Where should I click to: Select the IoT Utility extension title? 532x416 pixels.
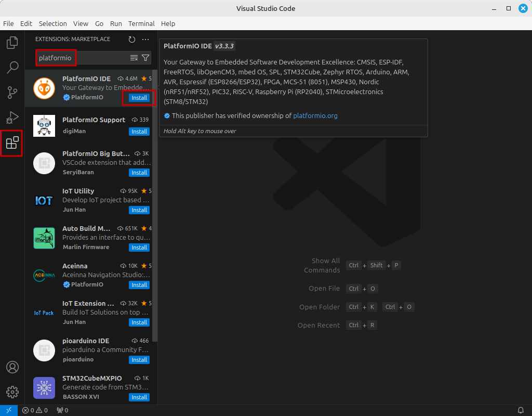78,191
